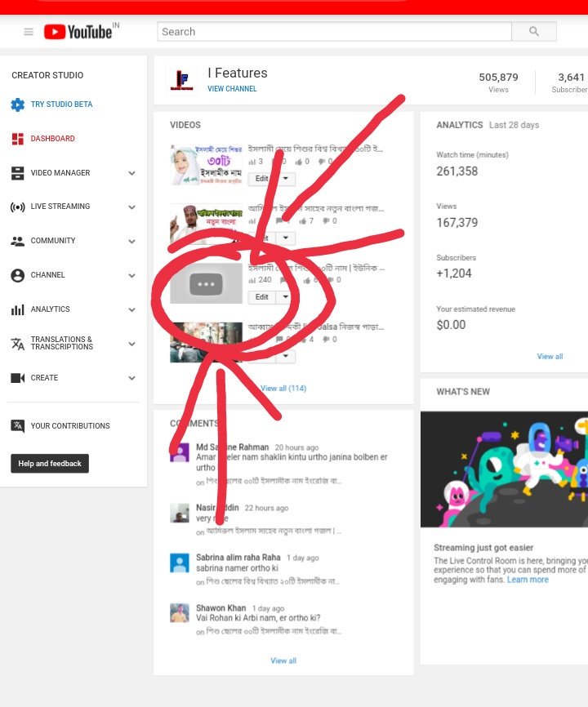
Task: Click Subscribers value +1,204
Action: [453, 273]
